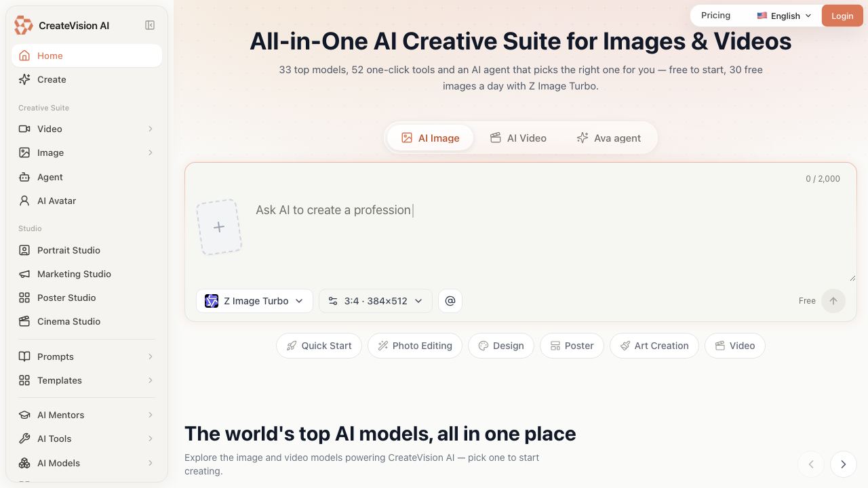Select the Poster category chip
This screenshot has width=868, height=488.
[x=572, y=346]
